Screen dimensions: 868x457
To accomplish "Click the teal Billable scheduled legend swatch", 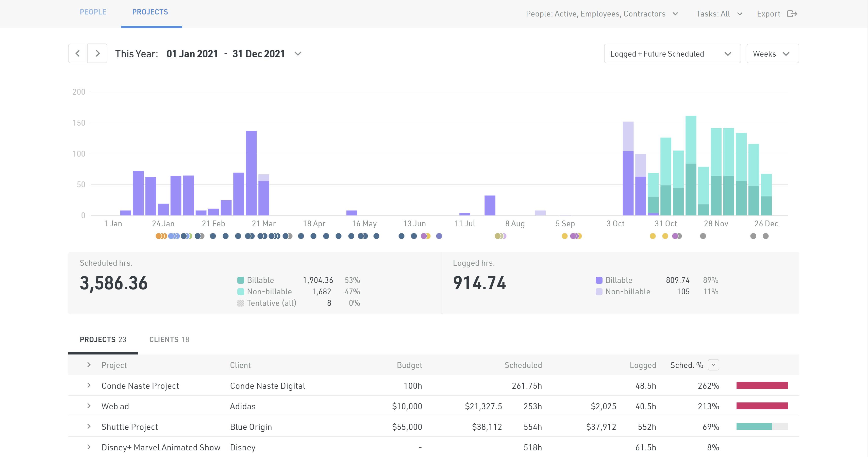I will point(241,280).
